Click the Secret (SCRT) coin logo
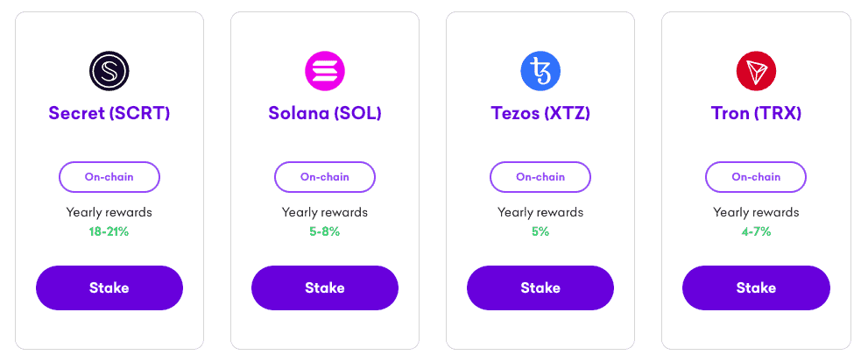868x362 pixels. pos(109,71)
